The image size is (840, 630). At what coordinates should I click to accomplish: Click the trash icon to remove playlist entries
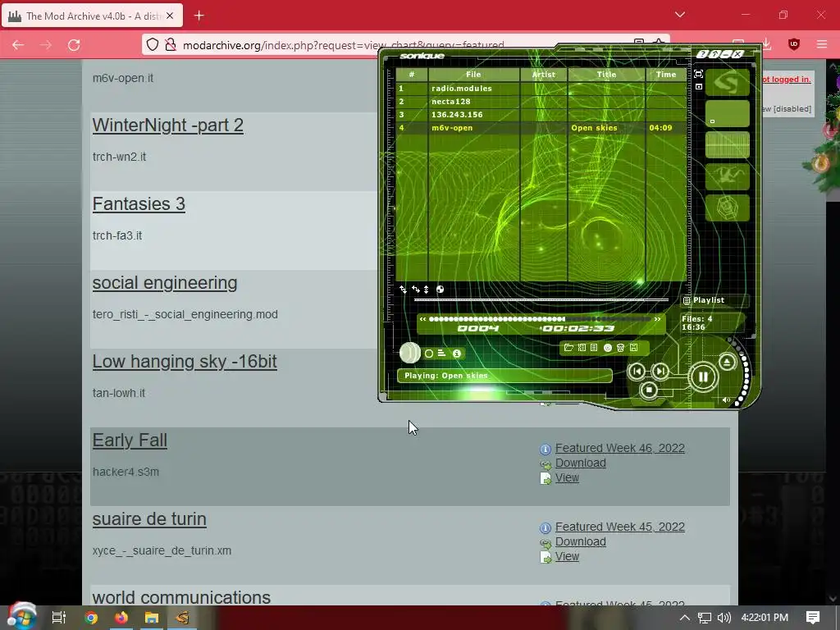(620, 348)
